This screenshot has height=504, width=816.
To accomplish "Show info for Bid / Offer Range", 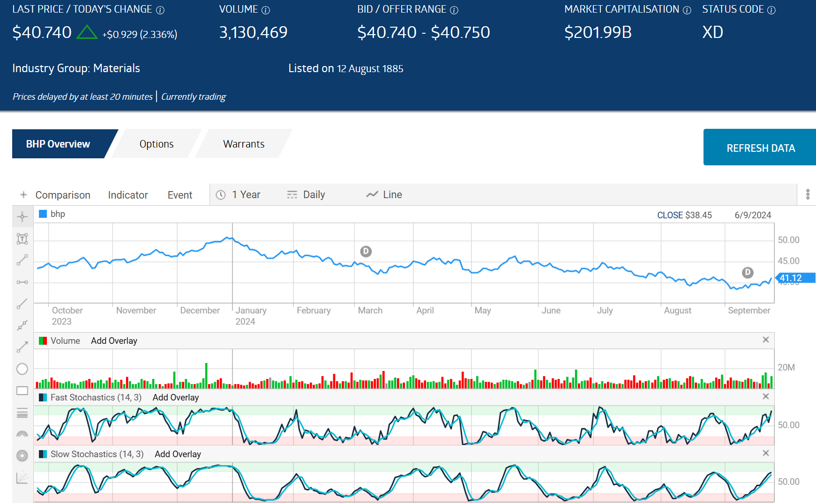I will click(x=454, y=10).
